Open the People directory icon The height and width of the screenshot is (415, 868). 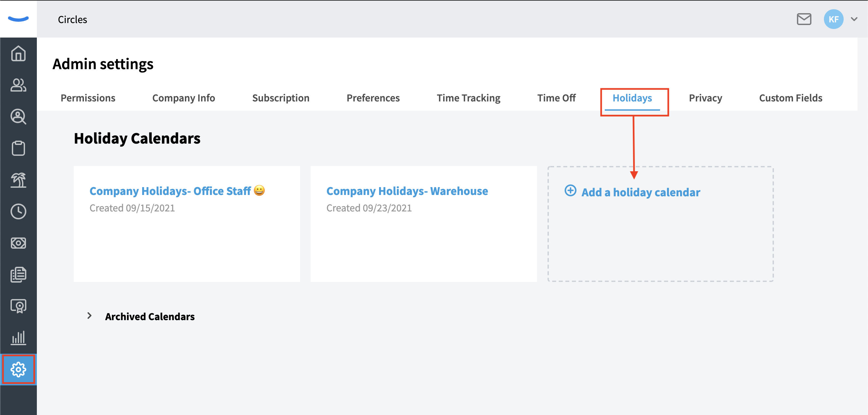click(18, 85)
